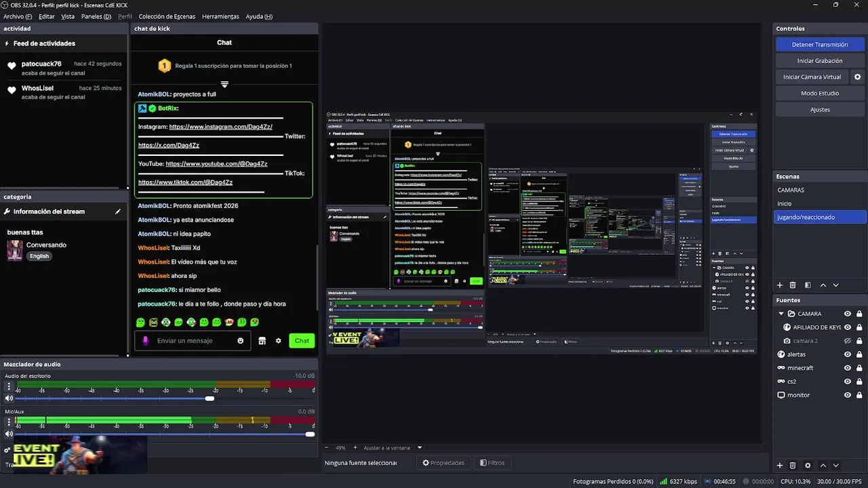Image resolution: width=868 pixels, height=488 pixels.
Task: Open the chat shop icon
Action: point(262,341)
